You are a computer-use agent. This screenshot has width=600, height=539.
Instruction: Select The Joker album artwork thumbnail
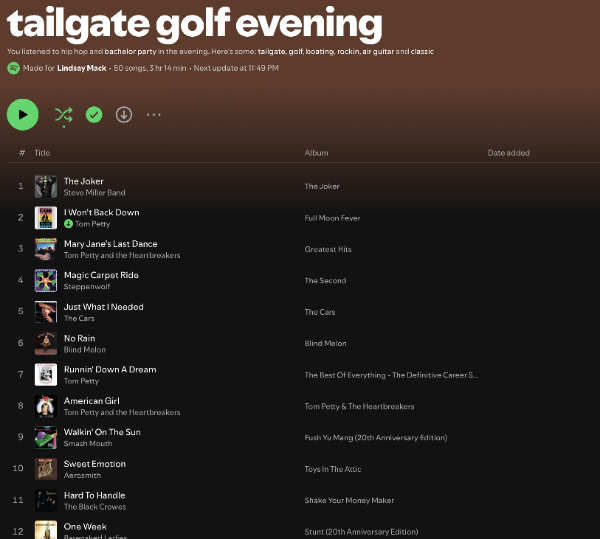click(46, 186)
